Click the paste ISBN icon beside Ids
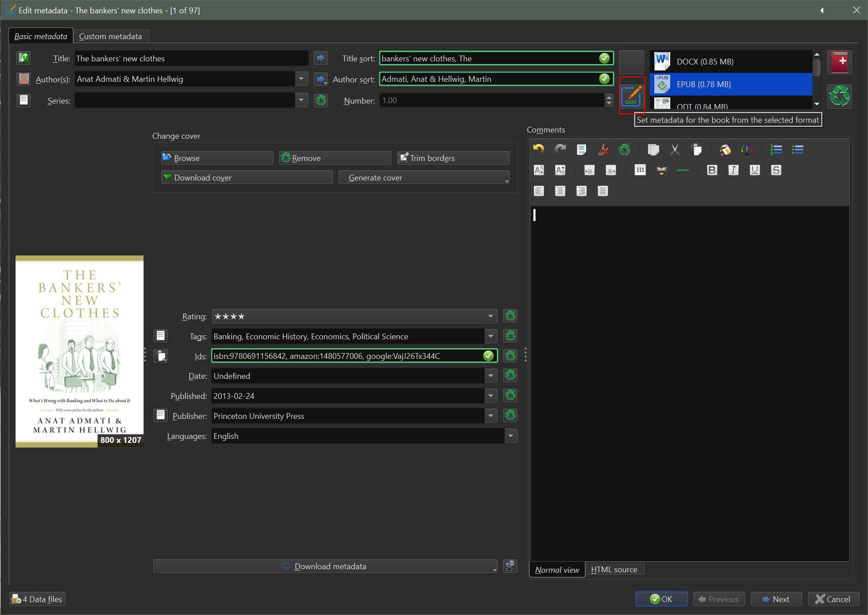The width and height of the screenshot is (868, 615). click(x=161, y=356)
